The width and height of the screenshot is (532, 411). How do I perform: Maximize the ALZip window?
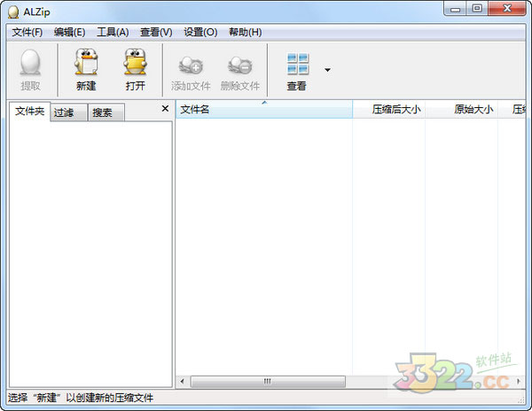pos(477,9)
